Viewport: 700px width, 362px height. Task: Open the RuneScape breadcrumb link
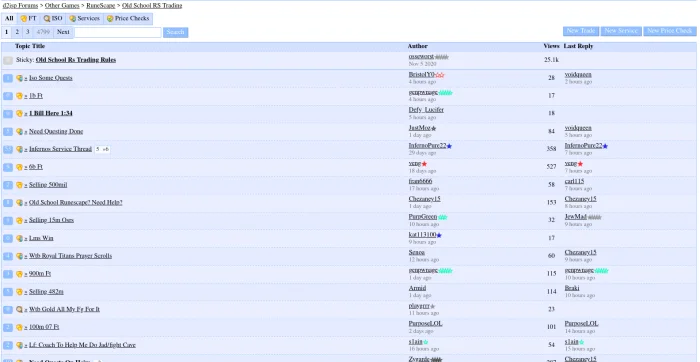pyautogui.click(x=100, y=6)
